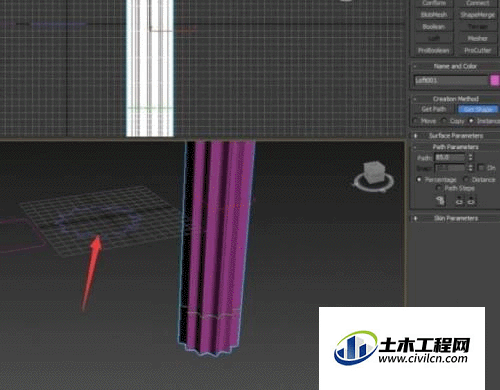The image size is (500, 390).
Task: Click the Get Path button
Action: tap(433, 109)
